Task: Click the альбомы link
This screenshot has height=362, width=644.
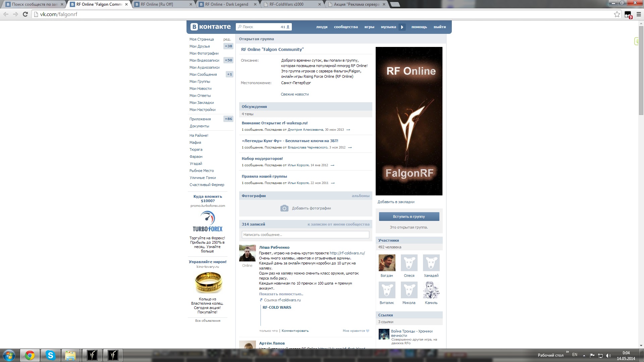Action: point(361,196)
